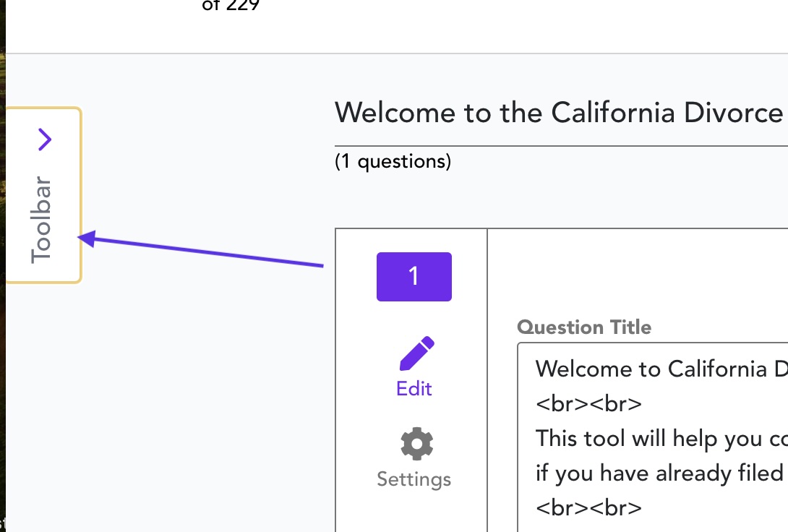The width and height of the screenshot is (788, 532).
Task: Click the vertical Toolbar label text
Action: (40, 220)
